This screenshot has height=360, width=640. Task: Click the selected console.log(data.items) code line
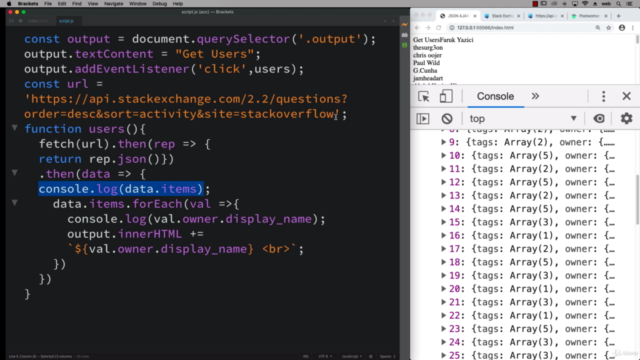[x=121, y=189]
